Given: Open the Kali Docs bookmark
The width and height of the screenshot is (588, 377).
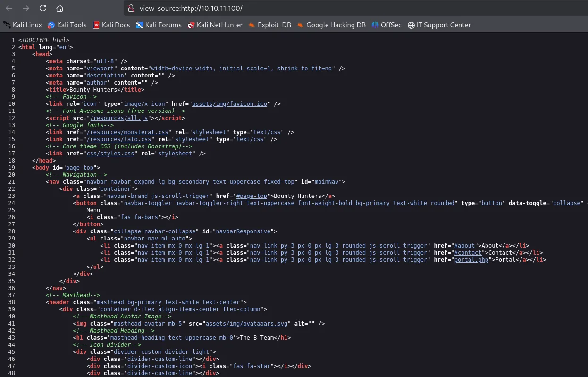Looking at the screenshot, I should click(111, 25).
